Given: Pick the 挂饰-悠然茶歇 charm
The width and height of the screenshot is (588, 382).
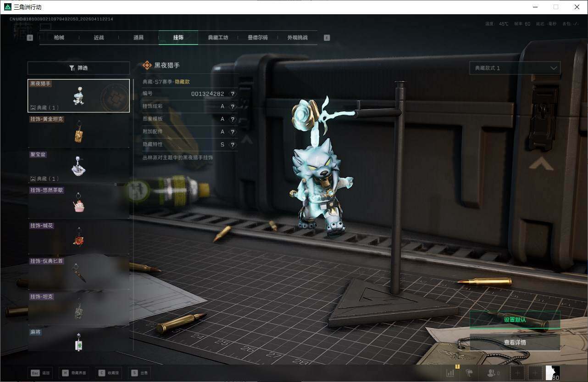Looking at the screenshot, I should pyautogui.click(x=78, y=202).
